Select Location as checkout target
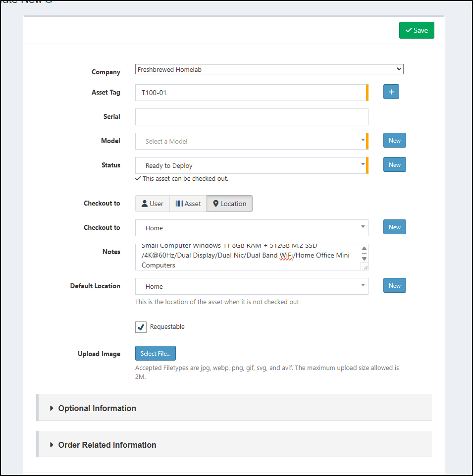 [x=229, y=204]
